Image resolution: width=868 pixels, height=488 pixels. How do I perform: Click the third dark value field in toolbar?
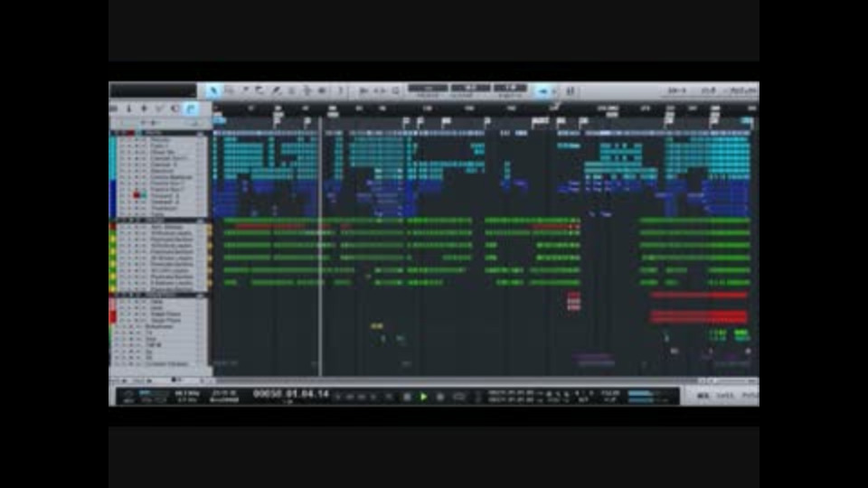click(x=510, y=88)
